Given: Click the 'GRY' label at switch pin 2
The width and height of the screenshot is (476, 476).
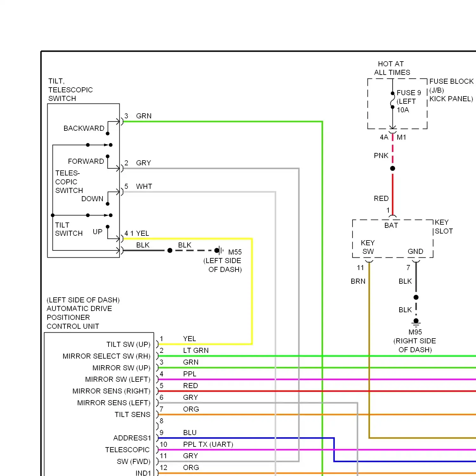Looking at the screenshot, I should (143, 163).
